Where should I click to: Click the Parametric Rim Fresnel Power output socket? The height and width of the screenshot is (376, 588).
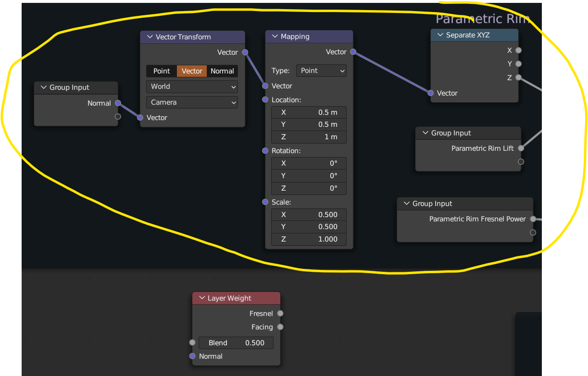click(533, 218)
